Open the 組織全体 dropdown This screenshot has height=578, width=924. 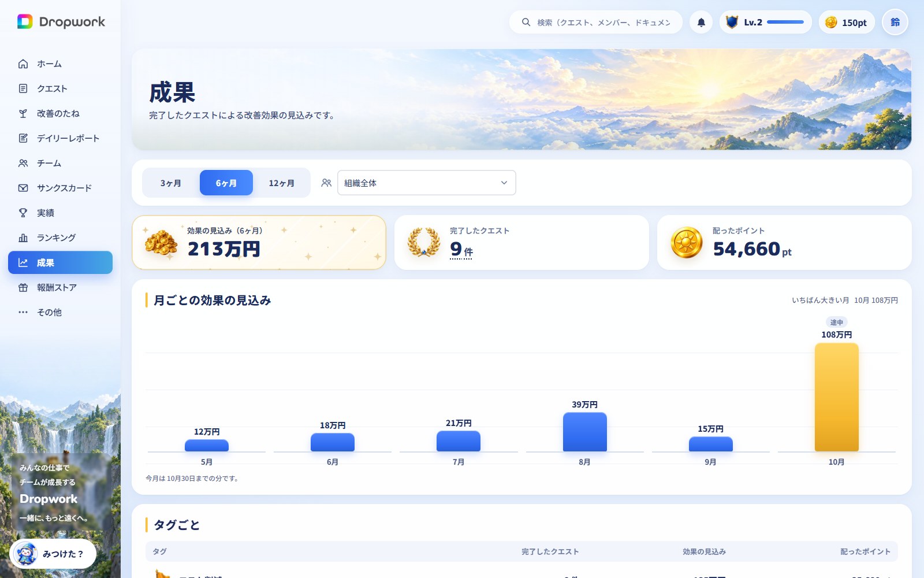(x=426, y=183)
